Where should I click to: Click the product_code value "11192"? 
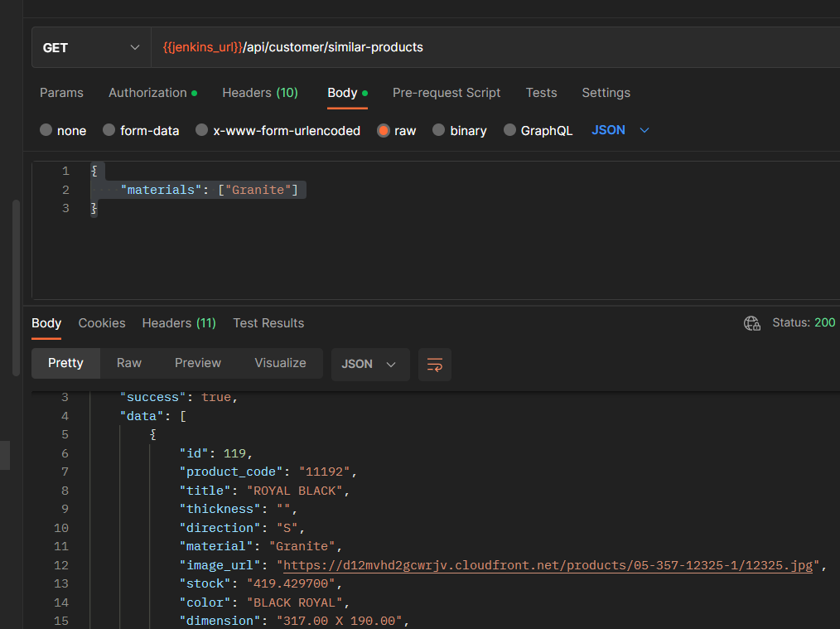click(324, 472)
